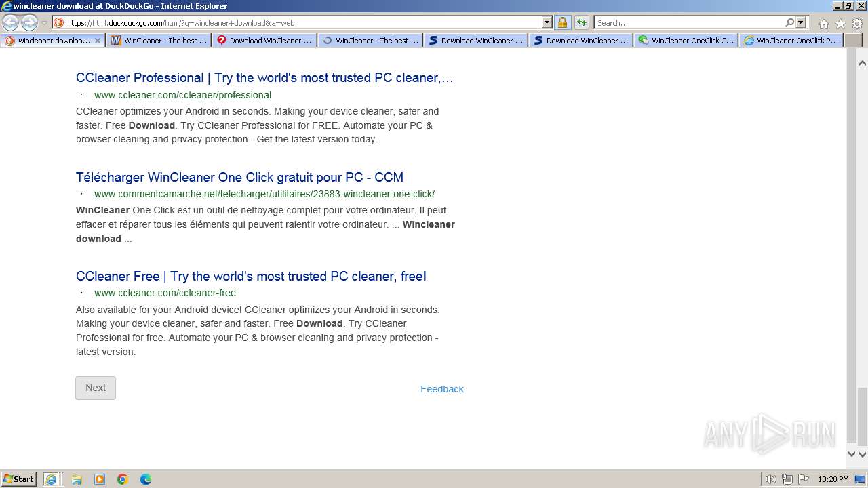Switch to first 'WinCleaner - The best' tab
This screenshot has width=868, height=488.
(159, 41)
